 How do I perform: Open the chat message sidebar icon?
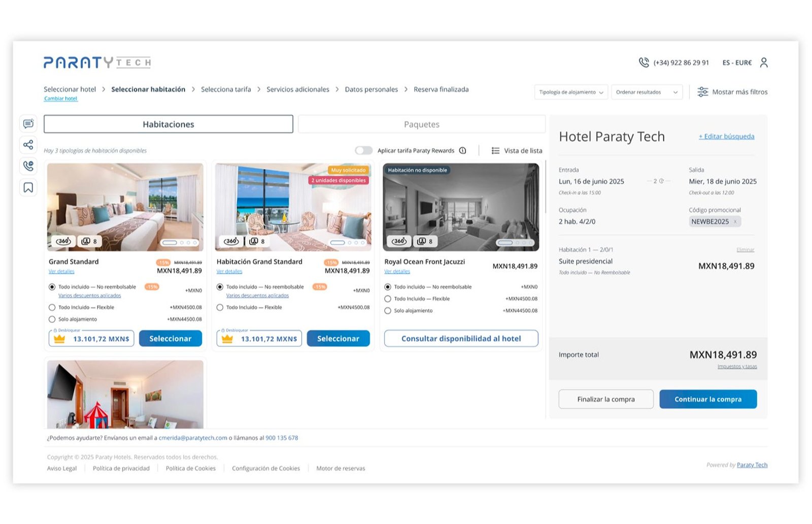[28, 123]
